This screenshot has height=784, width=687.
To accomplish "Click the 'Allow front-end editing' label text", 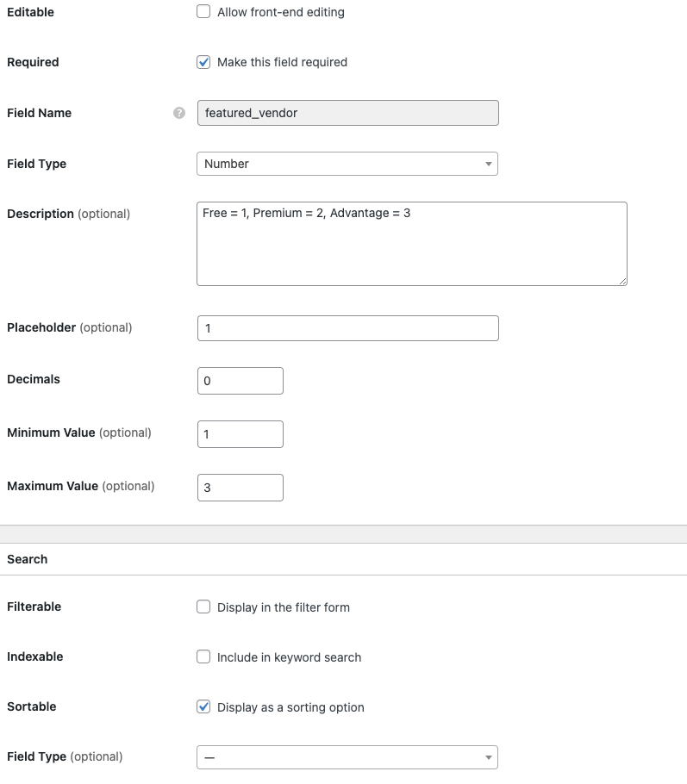I will [x=280, y=12].
